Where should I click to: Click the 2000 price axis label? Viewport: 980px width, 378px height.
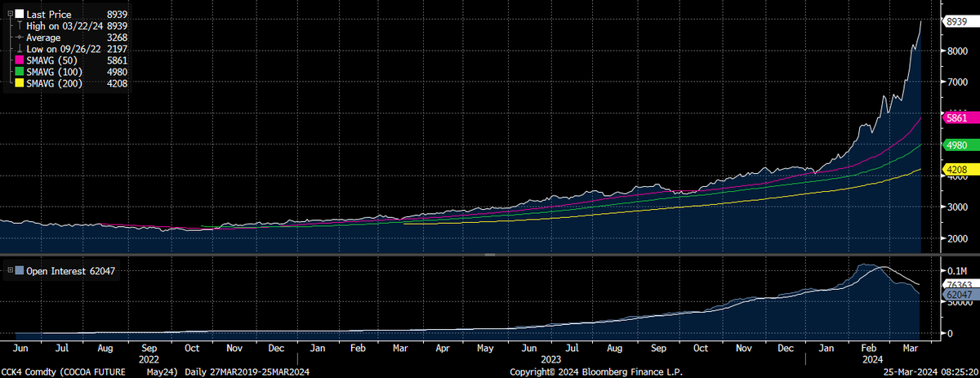click(956, 238)
